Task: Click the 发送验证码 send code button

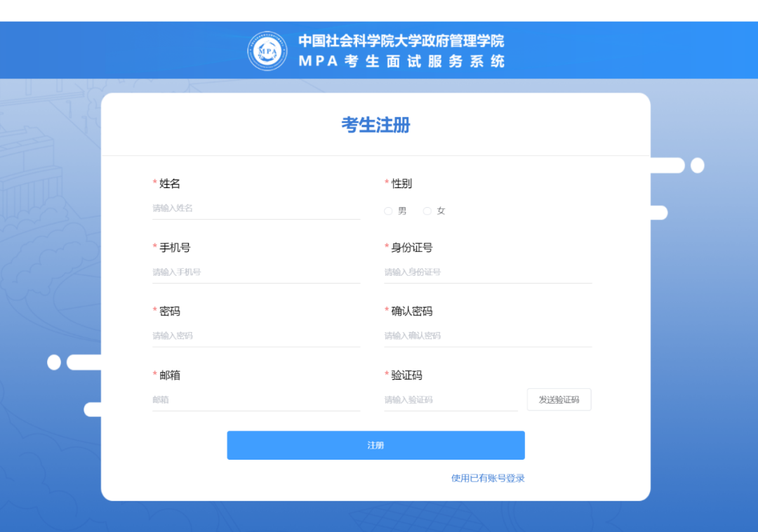Action: coord(559,399)
